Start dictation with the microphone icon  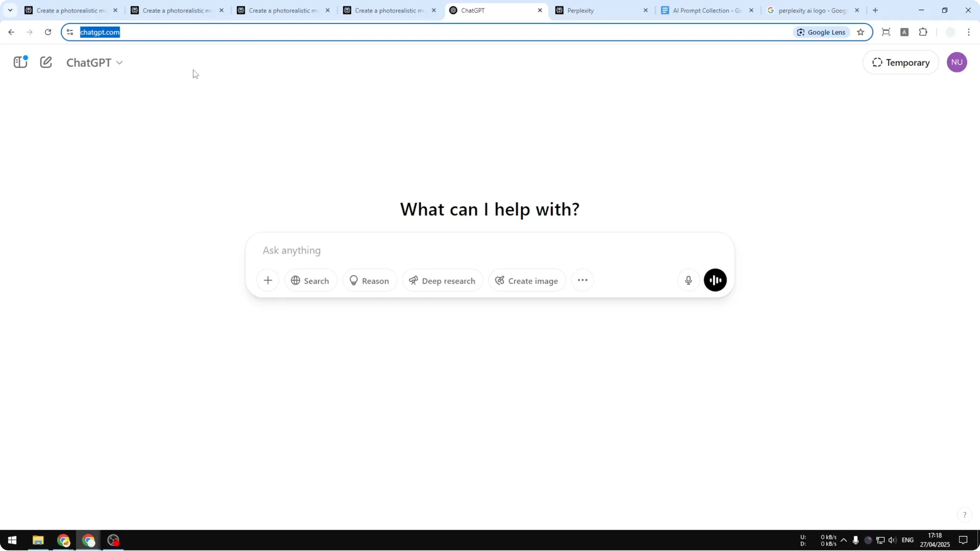pos(688,280)
